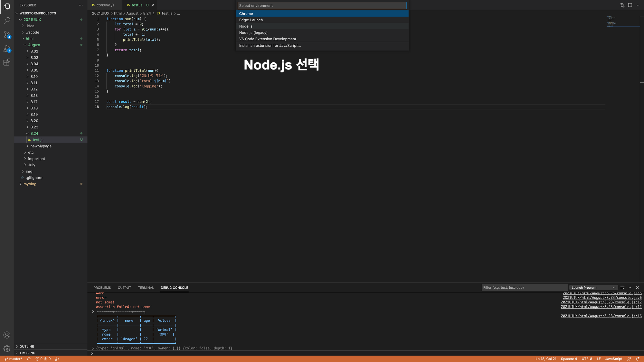Viewport: 644px width, 362px height.
Task: Open the Source Control view
Action: pyautogui.click(x=7, y=34)
